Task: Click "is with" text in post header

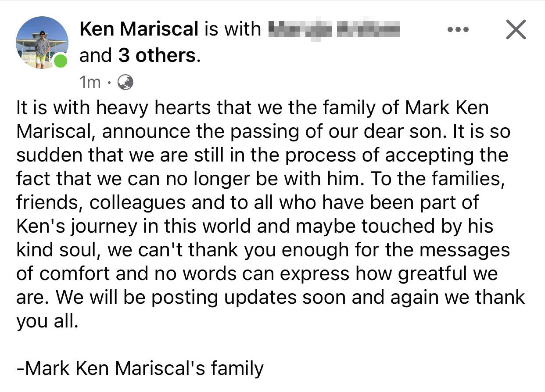Action: [x=232, y=29]
